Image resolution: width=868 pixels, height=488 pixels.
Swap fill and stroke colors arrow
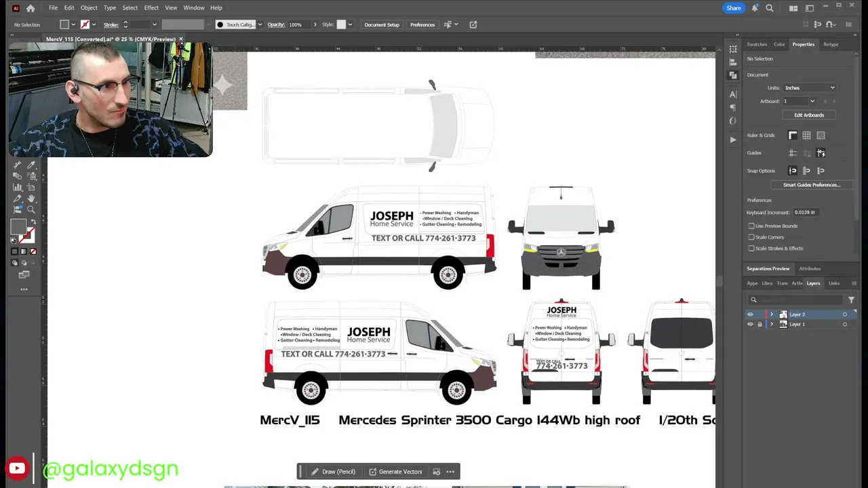point(33,222)
